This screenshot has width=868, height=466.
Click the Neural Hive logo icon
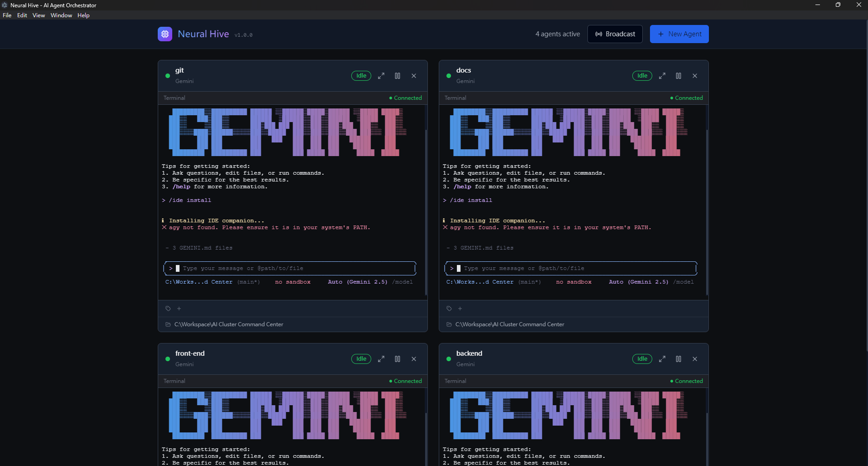tap(165, 34)
